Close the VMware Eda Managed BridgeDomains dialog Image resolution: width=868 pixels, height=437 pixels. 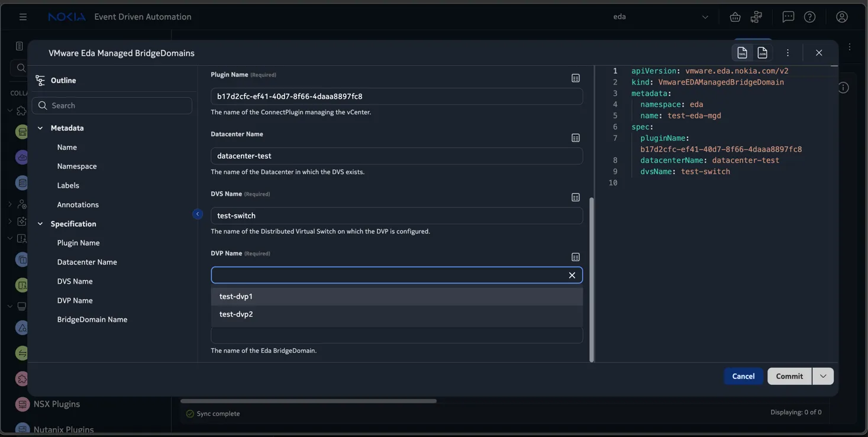coord(819,53)
